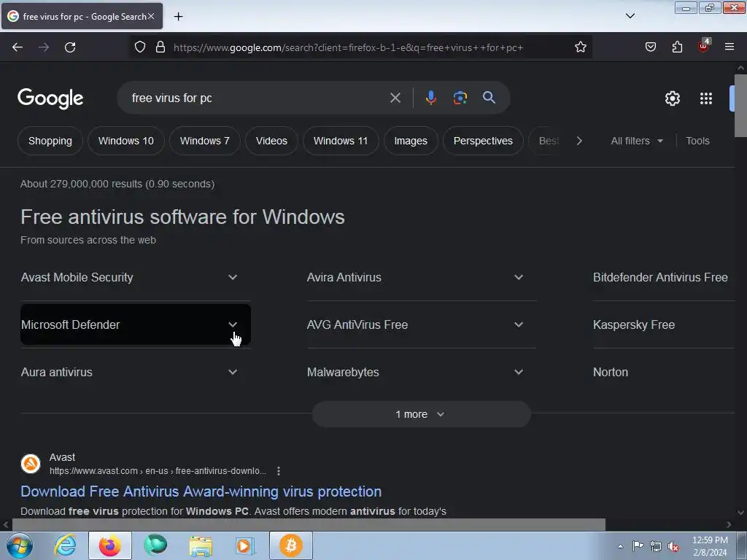Select the Perspectives filter chip

483,141
